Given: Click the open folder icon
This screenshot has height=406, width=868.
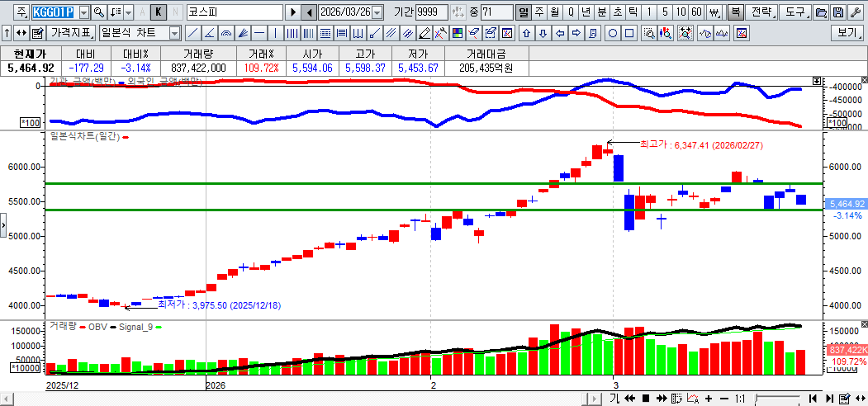Looking at the screenshot, I should pyautogui.click(x=820, y=12).
